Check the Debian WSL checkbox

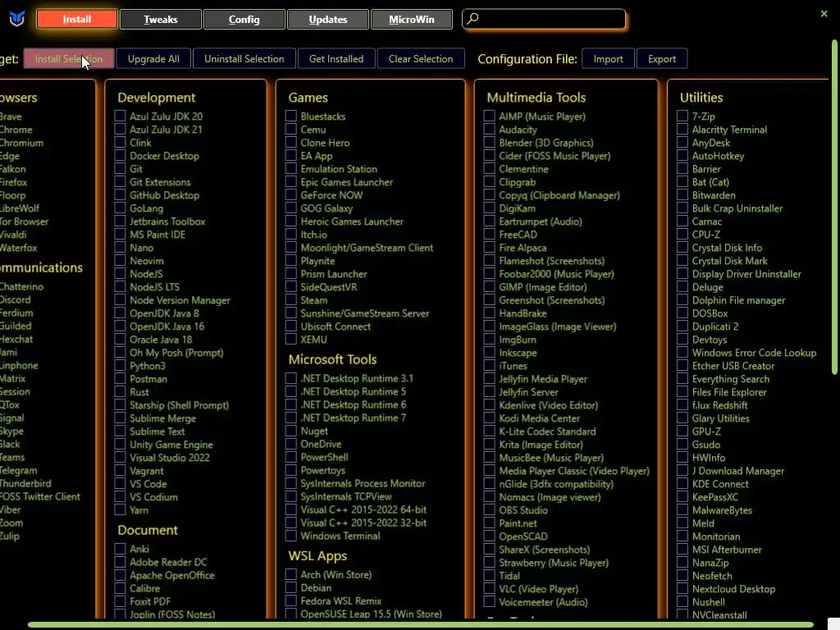click(291, 587)
